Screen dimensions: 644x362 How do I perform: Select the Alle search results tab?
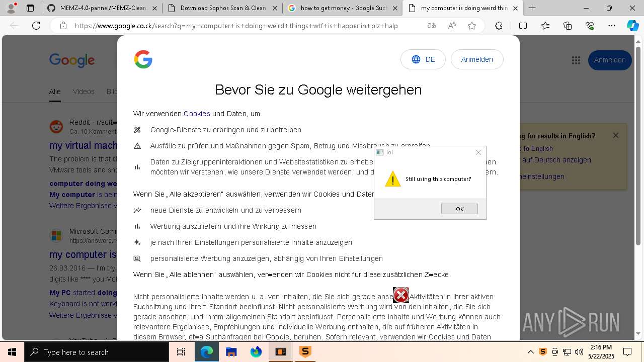(x=55, y=92)
